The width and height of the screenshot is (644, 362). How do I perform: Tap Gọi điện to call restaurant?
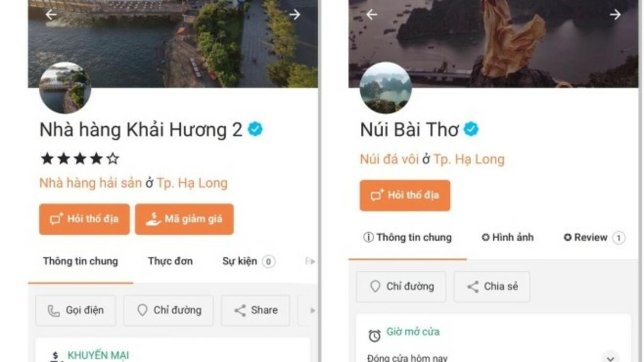(x=75, y=310)
